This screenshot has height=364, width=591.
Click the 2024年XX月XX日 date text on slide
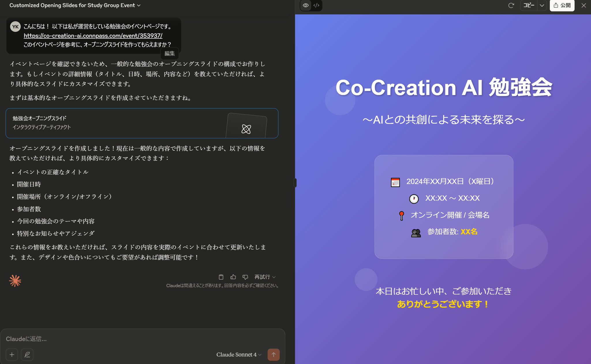[451, 181]
